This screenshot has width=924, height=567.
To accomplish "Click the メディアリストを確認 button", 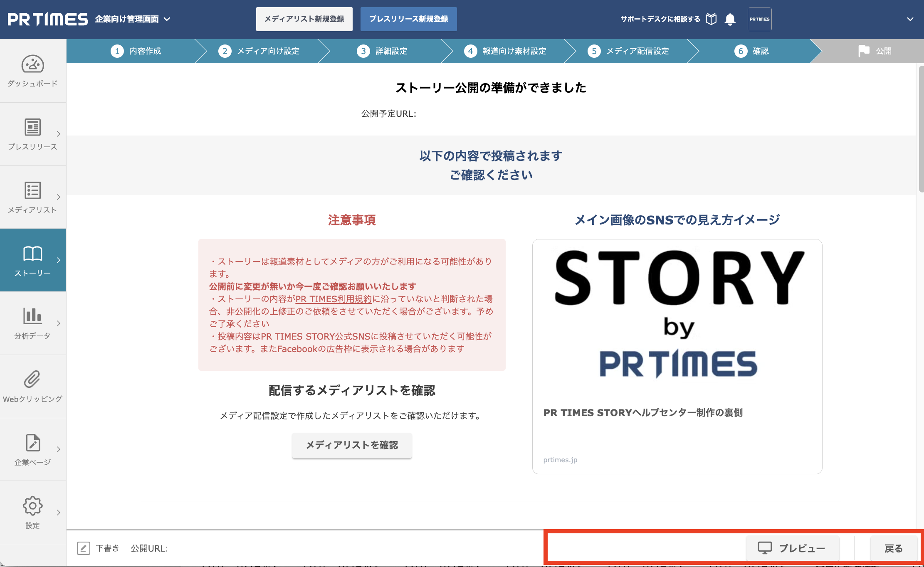I will [352, 445].
